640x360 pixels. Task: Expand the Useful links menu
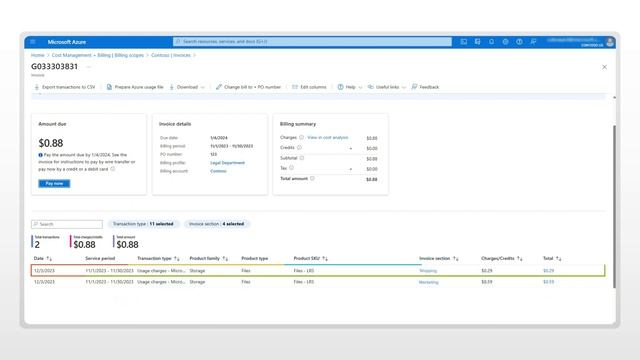pyautogui.click(x=387, y=87)
